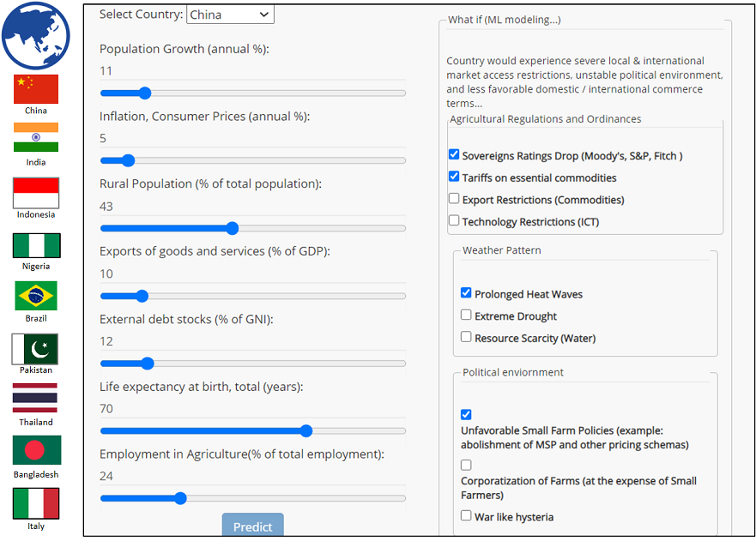The height and width of the screenshot is (541, 756).
Task: Click the Life expectancy slider track
Action: [252, 430]
